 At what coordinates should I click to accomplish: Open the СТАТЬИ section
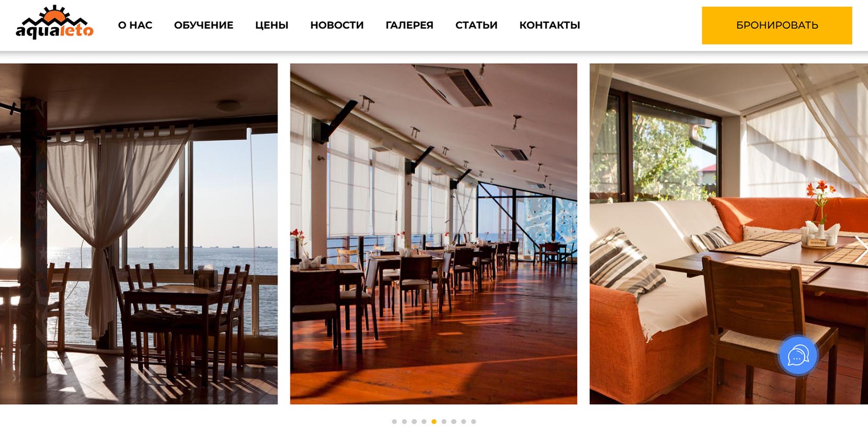pos(476,25)
